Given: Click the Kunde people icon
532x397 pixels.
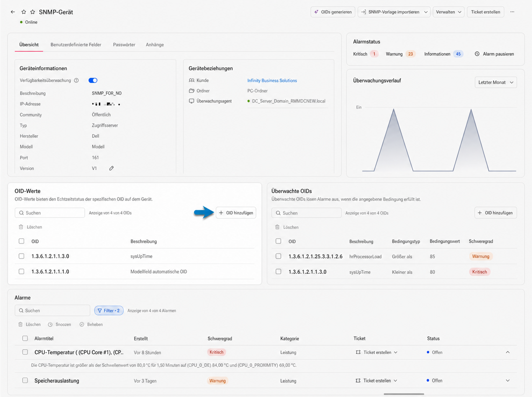Looking at the screenshot, I should click(192, 80).
